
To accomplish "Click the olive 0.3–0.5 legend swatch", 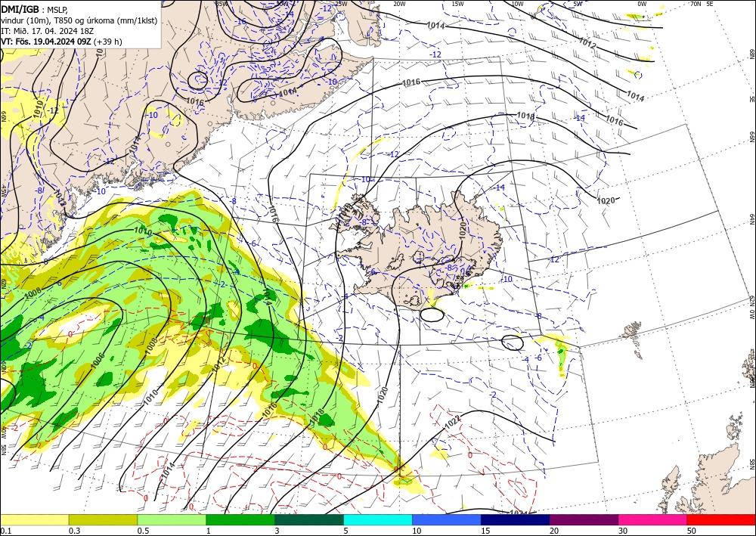I will pyautogui.click(x=103, y=520).
